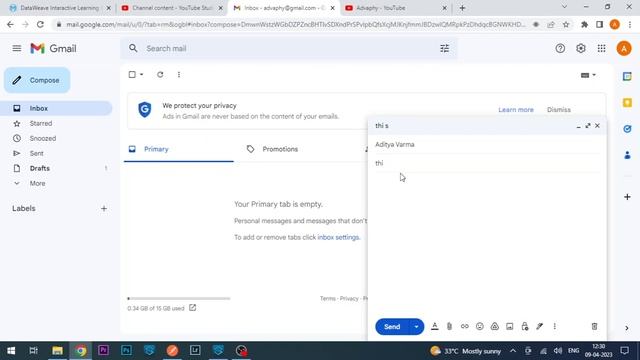
Task: Open Inbox folder
Action: (x=56, y=108)
